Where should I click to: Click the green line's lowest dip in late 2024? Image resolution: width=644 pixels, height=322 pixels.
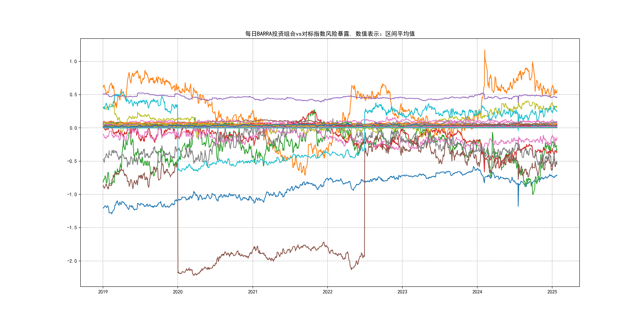pos(533,194)
